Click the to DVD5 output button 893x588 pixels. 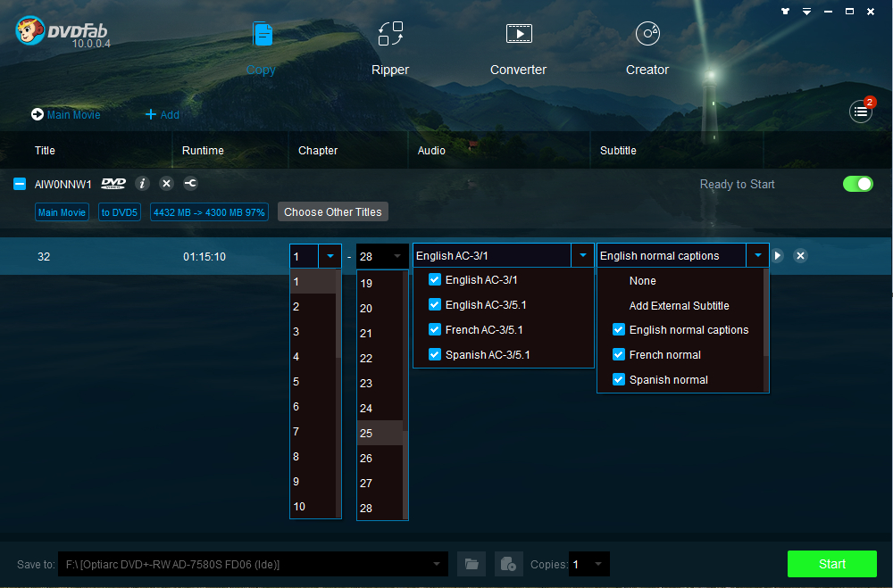[119, 212]
